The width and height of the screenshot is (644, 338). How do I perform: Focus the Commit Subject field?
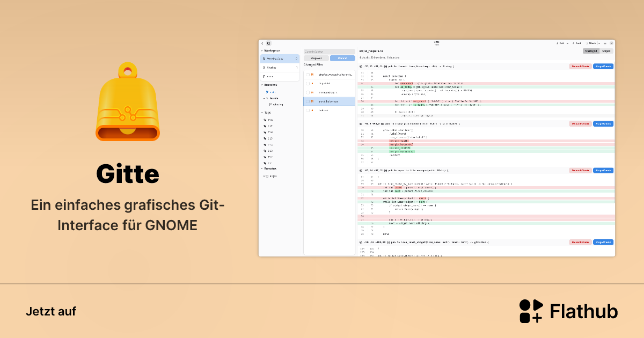pyautogui.click(x=330, y=52)
